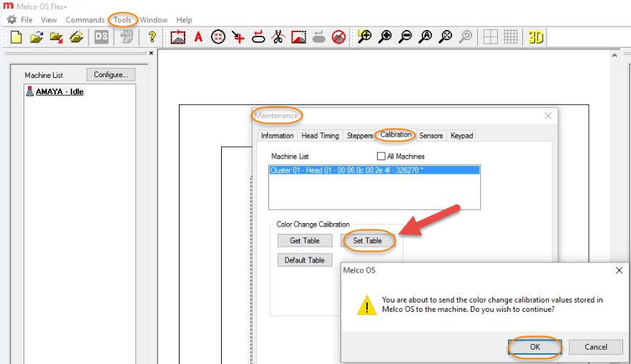This screenshot has height=364, width=631.
Task: Click the scissors trim icon
Action: pos(279,38)
